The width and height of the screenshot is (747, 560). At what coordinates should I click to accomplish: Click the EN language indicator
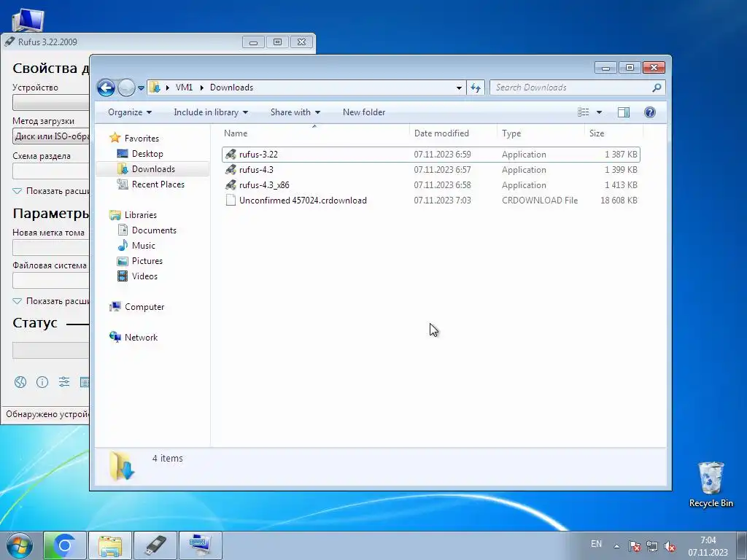[596, 543]
